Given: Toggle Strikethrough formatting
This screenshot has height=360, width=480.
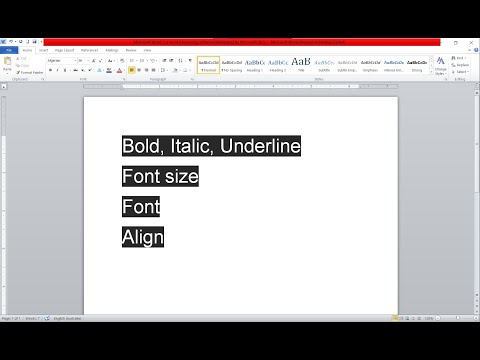Looking at the screenshot, I should pyautogui.click(x=75, y=70).
